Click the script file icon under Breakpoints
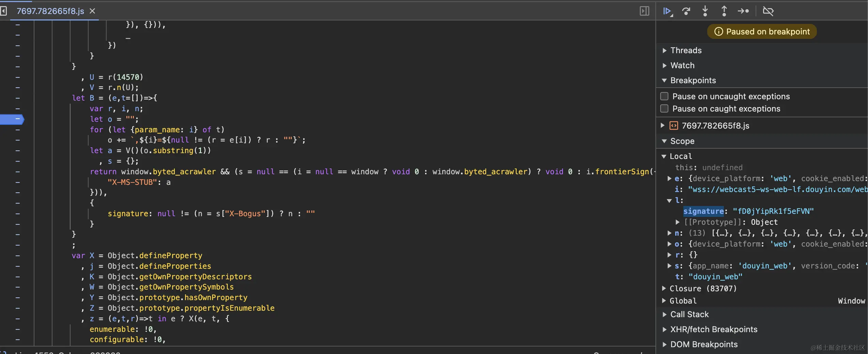The image size is (868, 354). pyautogui.click(x=674, y=126)
